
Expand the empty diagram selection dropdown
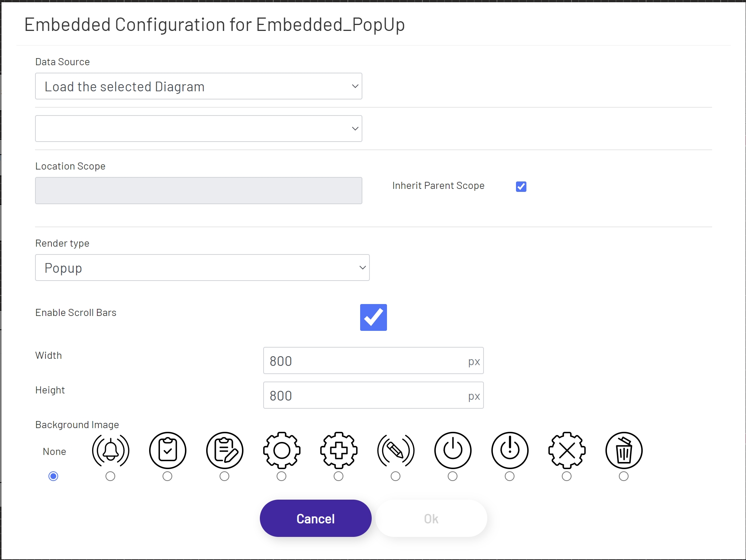click(x=198, y=129)
